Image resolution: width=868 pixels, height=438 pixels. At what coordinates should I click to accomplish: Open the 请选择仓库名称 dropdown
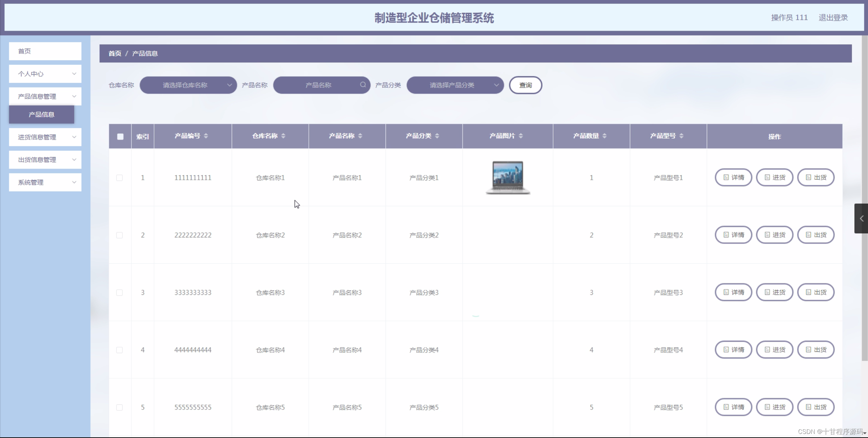pos(188,85)
